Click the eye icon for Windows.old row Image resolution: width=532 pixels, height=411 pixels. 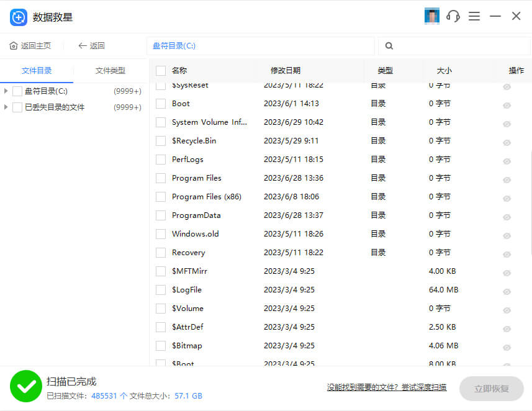tap(507, 236)
